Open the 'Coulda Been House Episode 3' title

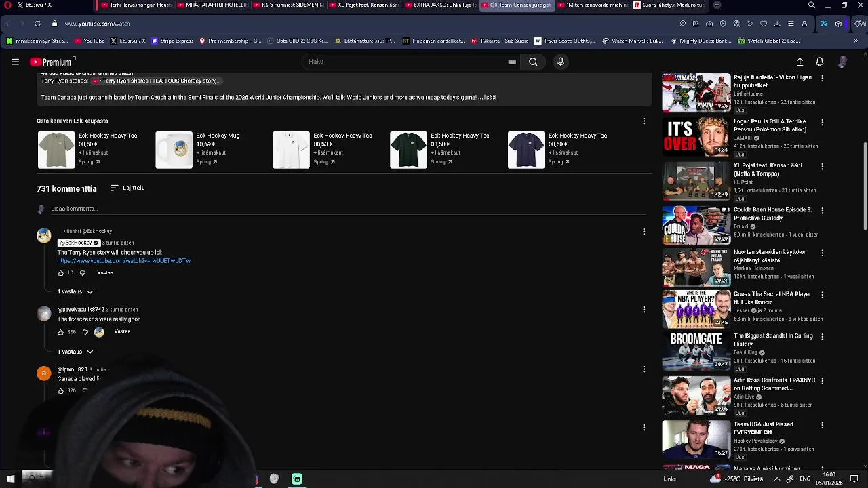(x=772, y=214)
